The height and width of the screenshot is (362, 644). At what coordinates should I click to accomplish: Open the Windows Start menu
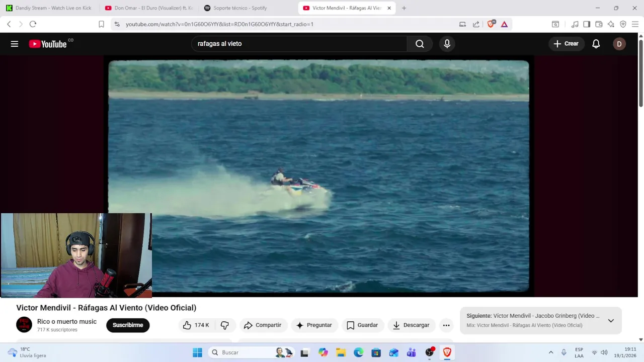(197, 352)
